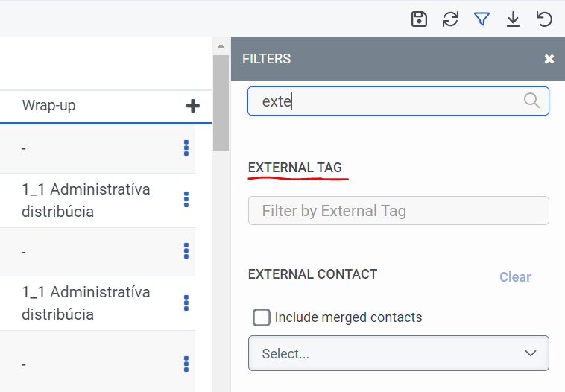Click the chevron of the Select dropdown

[531, 353]
